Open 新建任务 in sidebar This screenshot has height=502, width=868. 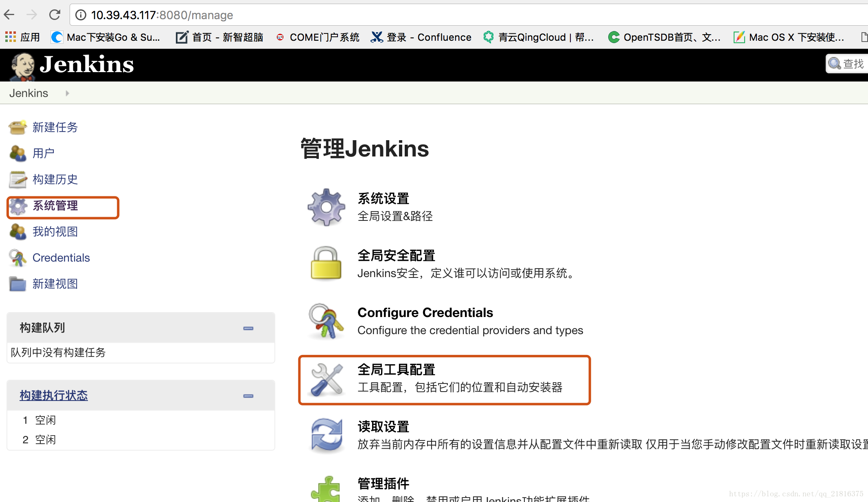[x=55, y=127]
